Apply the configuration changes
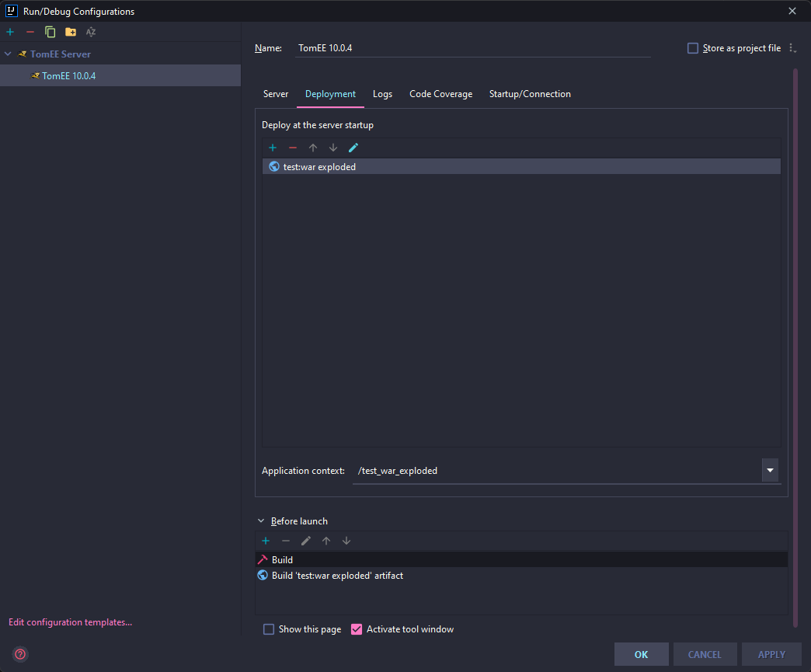Screen dimensions: 811x672 click(x=771, y=654)
